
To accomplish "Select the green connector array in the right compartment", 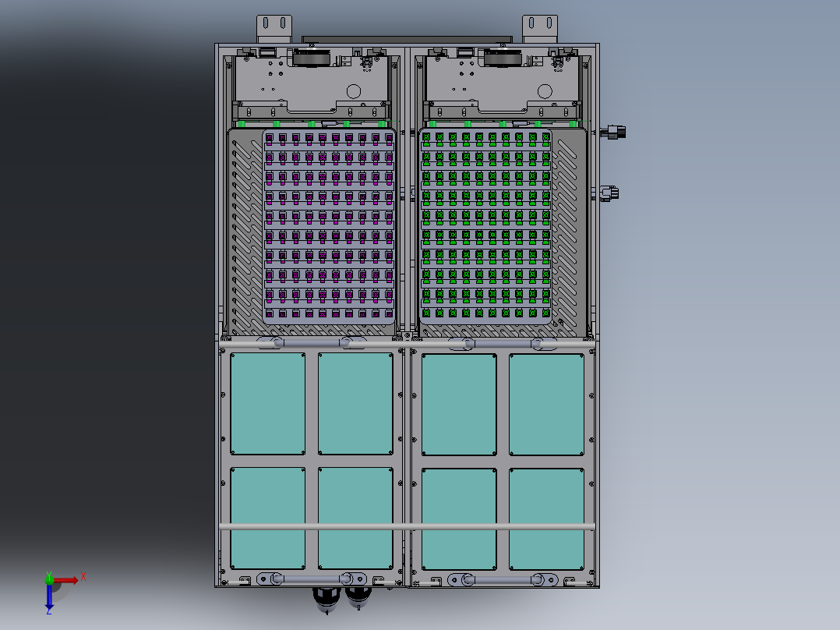I will (x=486, y=226).
